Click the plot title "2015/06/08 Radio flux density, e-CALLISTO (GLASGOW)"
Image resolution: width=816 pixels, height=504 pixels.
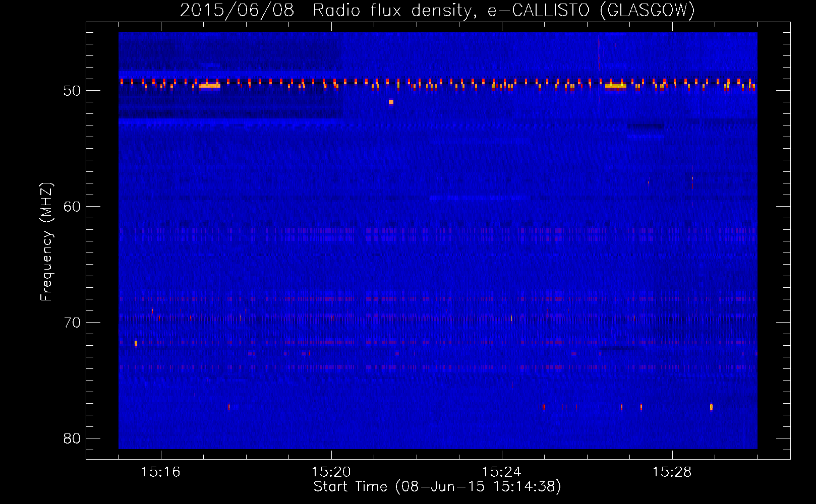[x=437, y=10]
